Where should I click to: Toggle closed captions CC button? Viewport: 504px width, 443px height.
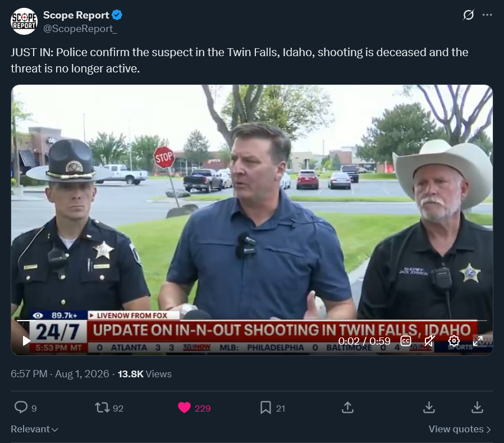pyautogui.click(x=406, y=341)
